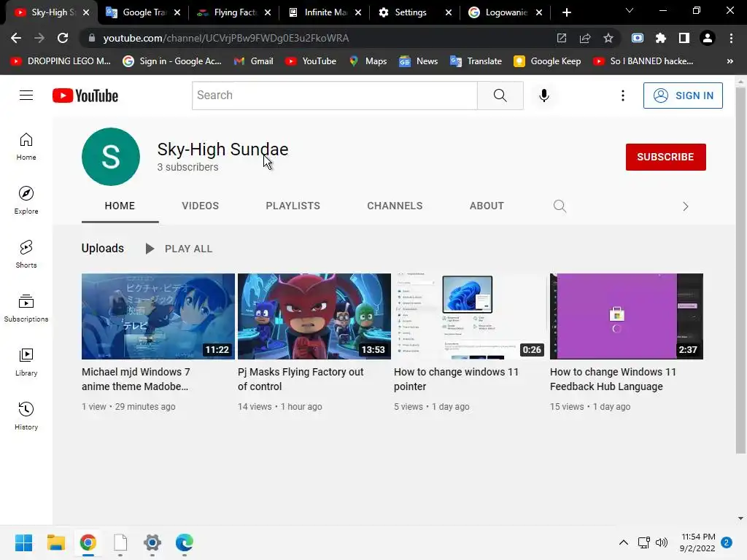Click title 'How to change windows 11 pointer'

coord(456,379)
